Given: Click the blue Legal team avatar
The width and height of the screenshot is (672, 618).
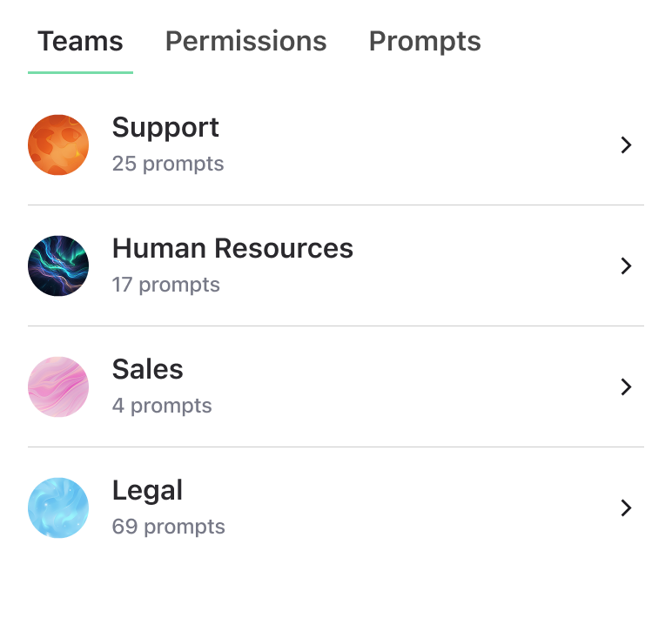Looking at the screenshot, I should pos(58,507).
